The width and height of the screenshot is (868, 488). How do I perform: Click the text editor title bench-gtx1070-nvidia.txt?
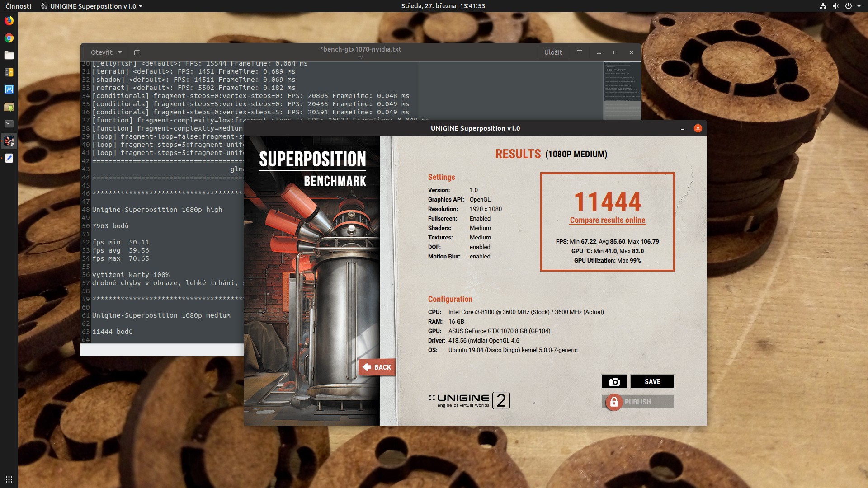361,49
